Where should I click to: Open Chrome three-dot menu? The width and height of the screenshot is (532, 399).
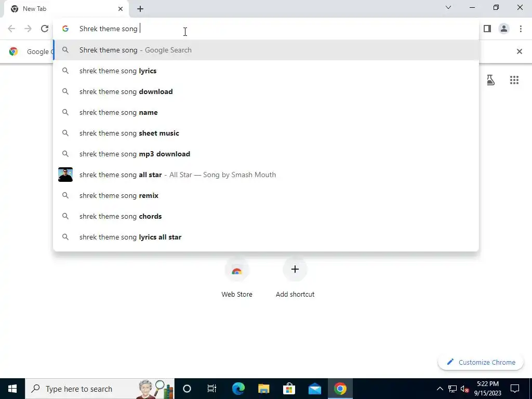[521, 29]
